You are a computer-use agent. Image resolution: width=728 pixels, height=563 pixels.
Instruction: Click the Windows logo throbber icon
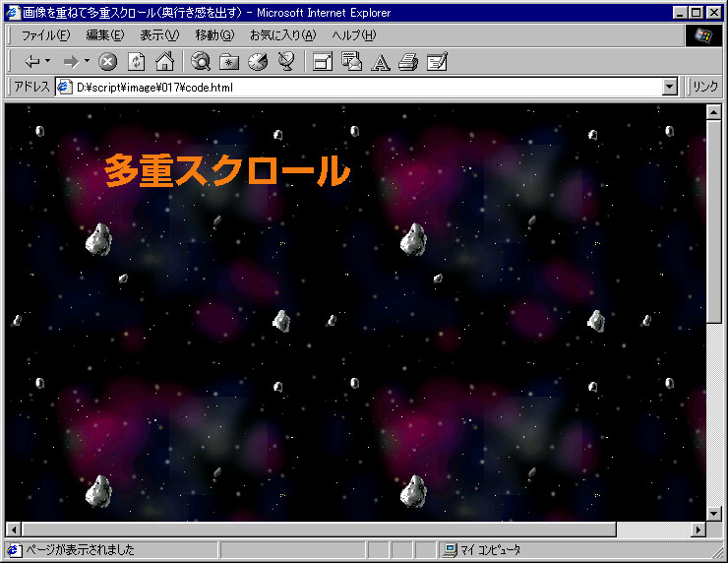pyautogui.click(x=703, y=35)
